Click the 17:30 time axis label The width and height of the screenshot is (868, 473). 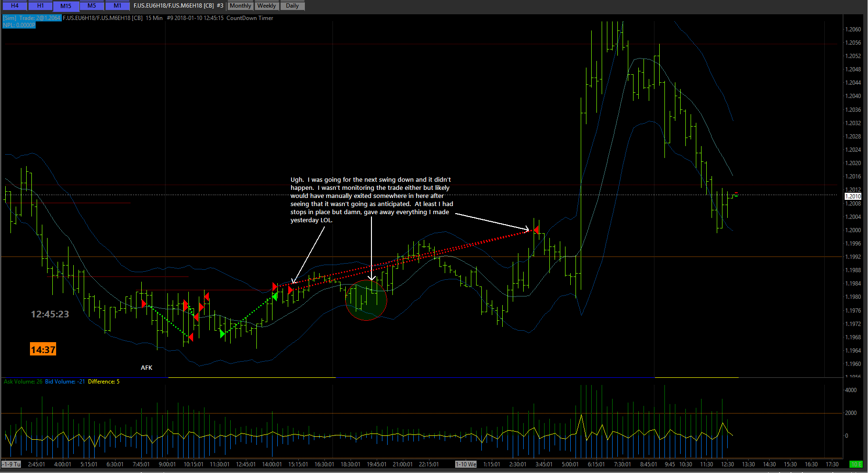tap(832, 464)
